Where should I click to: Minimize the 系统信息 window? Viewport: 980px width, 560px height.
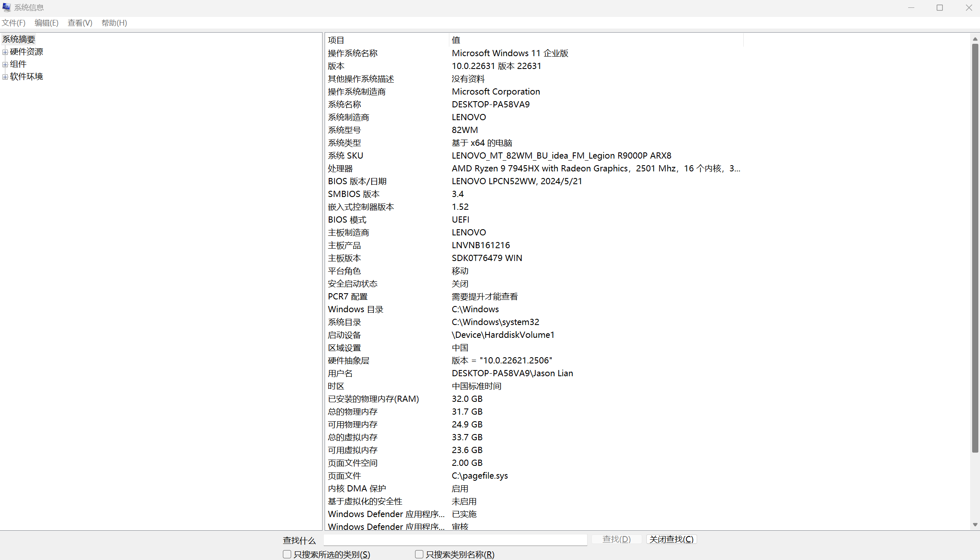click(x=911, y=8)
